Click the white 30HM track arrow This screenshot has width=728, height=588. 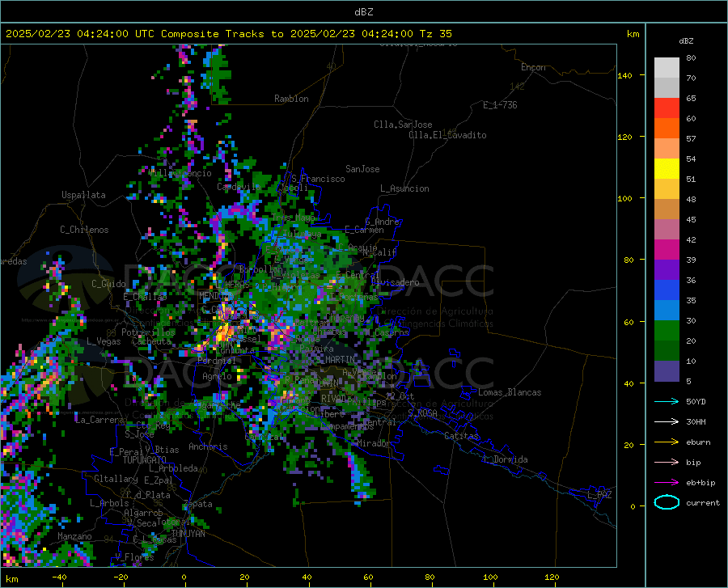click(667, 421)
